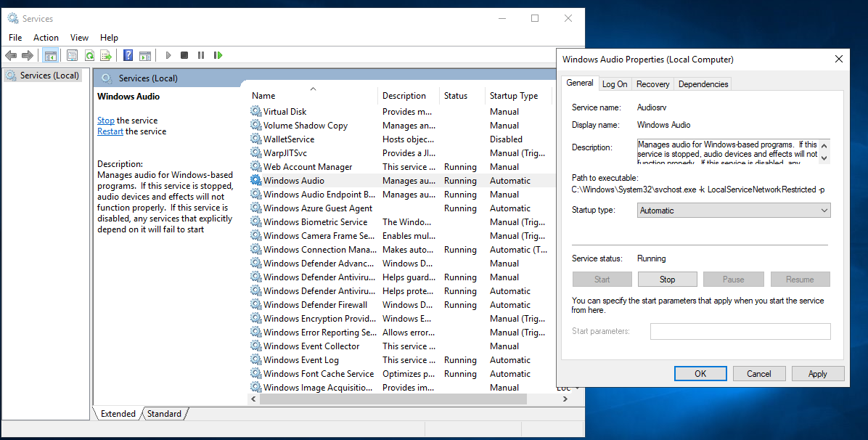Open the Action menu
Viewport: 868px width, 440px height.
(x=46, y=38)
